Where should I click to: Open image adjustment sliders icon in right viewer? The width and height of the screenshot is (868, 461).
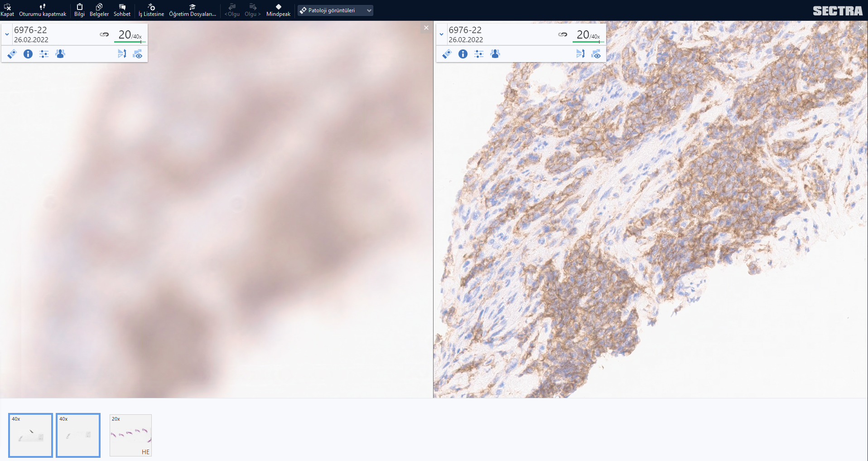tap(479, 54)
